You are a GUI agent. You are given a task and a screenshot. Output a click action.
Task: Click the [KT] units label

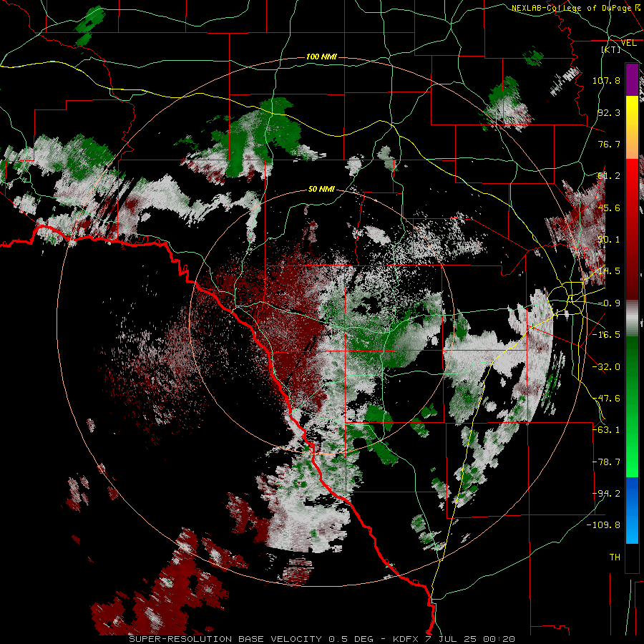pos(611,49)
